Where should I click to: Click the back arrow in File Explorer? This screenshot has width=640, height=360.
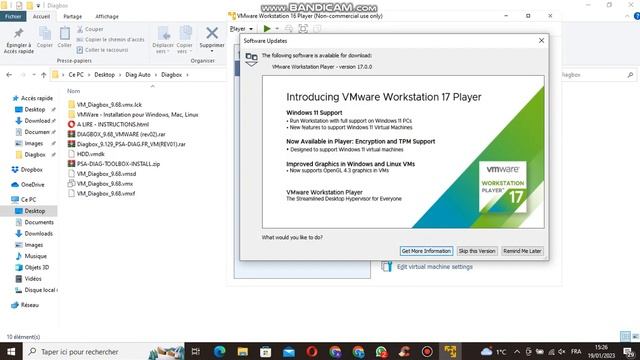9,75
